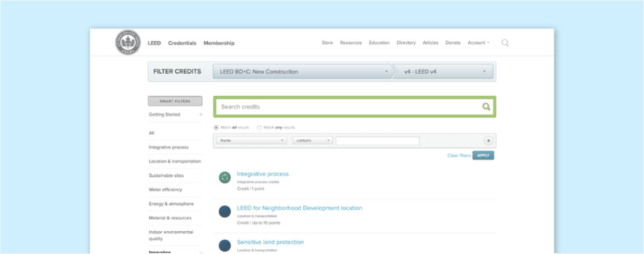Viewport: 644px width, 254px height.
Task: Open Name field filter dropdown
Action: pos(252,141)
